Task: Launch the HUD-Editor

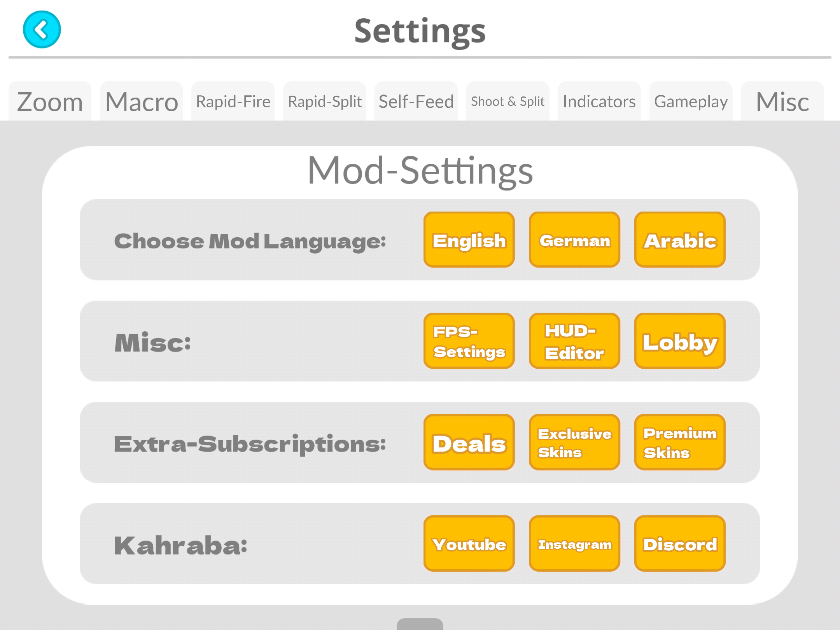Action: coord(574,341)
